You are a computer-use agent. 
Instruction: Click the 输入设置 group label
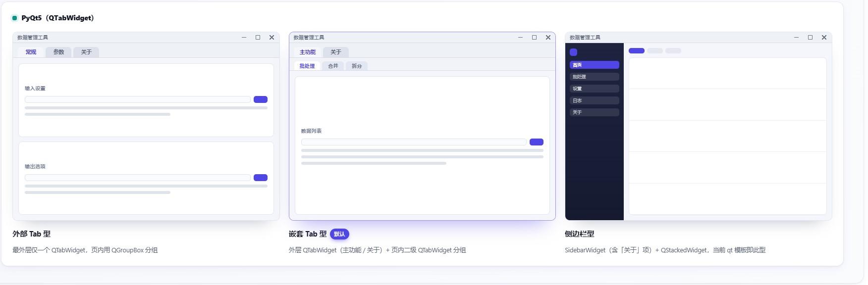point(35,89)
